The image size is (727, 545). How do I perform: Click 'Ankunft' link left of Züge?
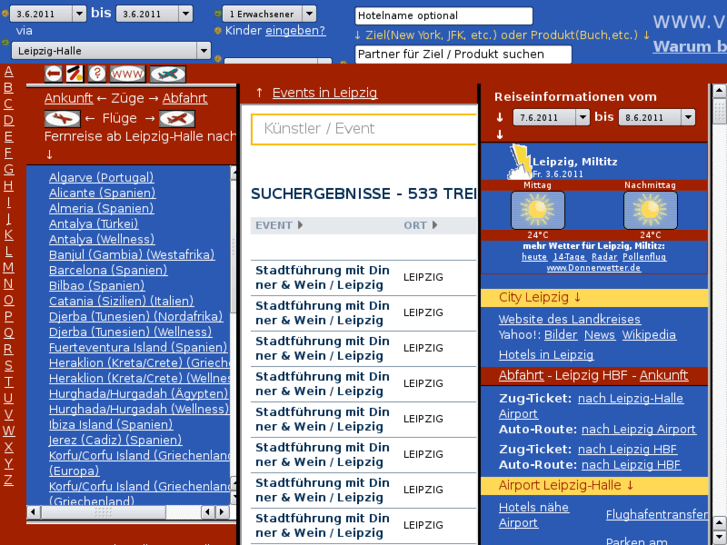pyautogui.click(x=69, y=98)
